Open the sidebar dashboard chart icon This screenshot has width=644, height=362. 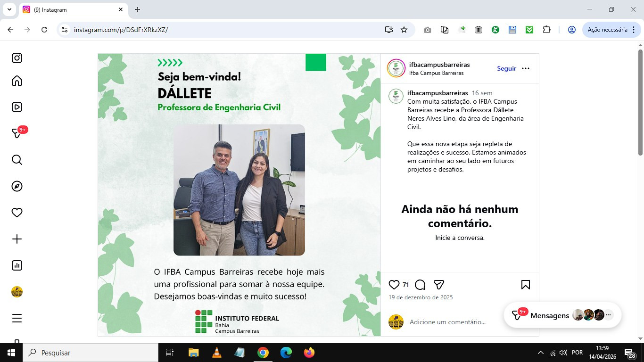click(x=17, y=265)
